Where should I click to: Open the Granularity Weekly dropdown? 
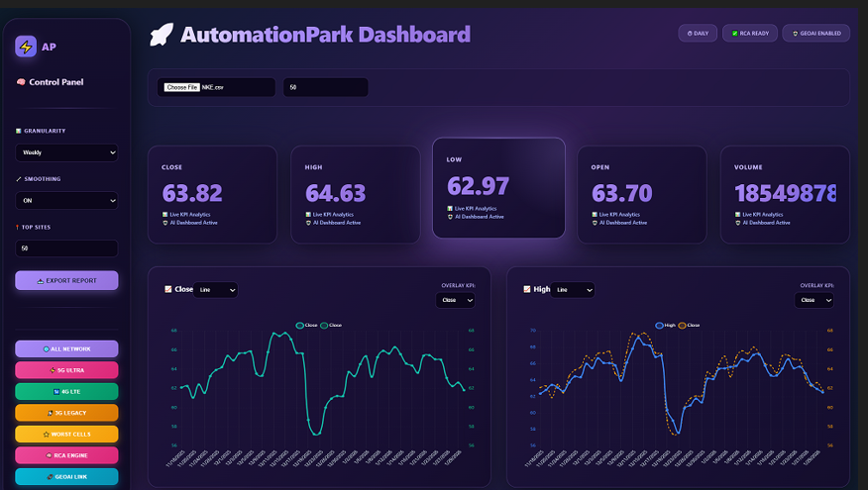pyautogui.click(x=66, y=152)
